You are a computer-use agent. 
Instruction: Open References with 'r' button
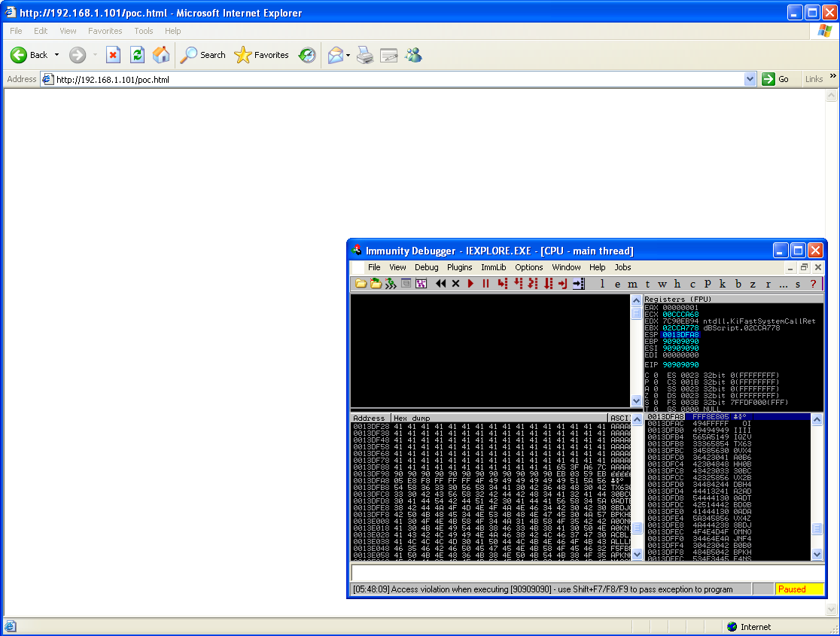[x=768, y=284]
